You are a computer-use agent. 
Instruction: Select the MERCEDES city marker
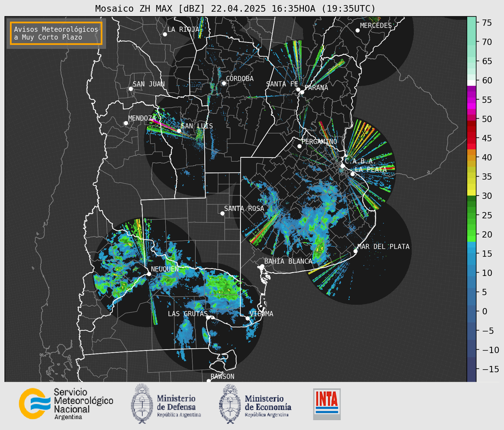click(358, 31)
